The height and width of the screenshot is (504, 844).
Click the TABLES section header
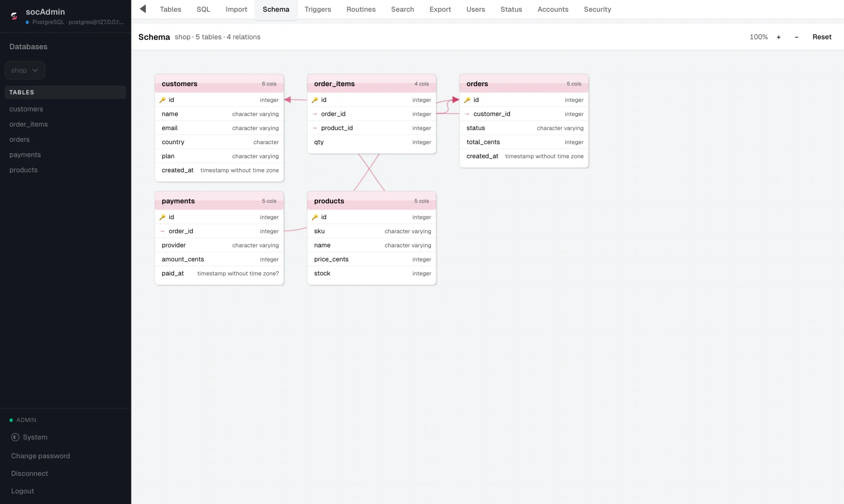coord(65,92)
